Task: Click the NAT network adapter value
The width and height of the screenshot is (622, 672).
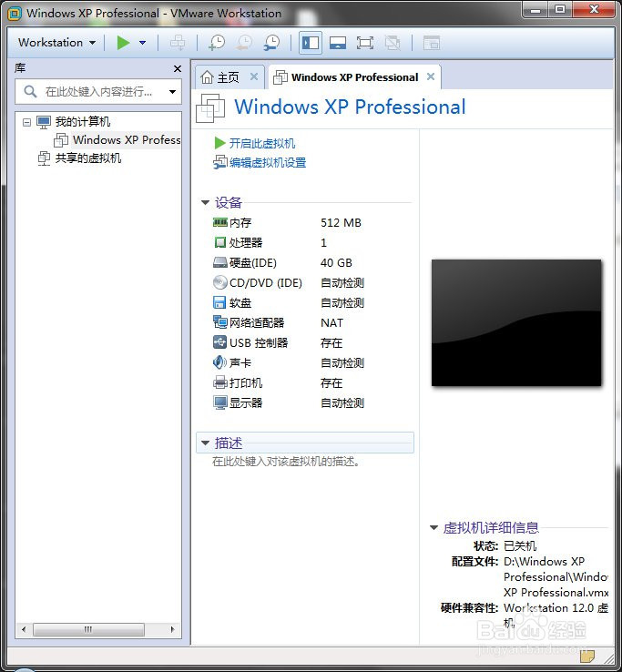Action: [x=331, y=322]
